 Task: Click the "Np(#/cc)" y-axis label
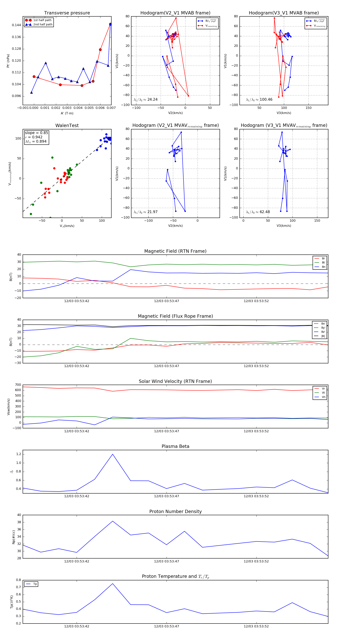click(x=13, y=537)
